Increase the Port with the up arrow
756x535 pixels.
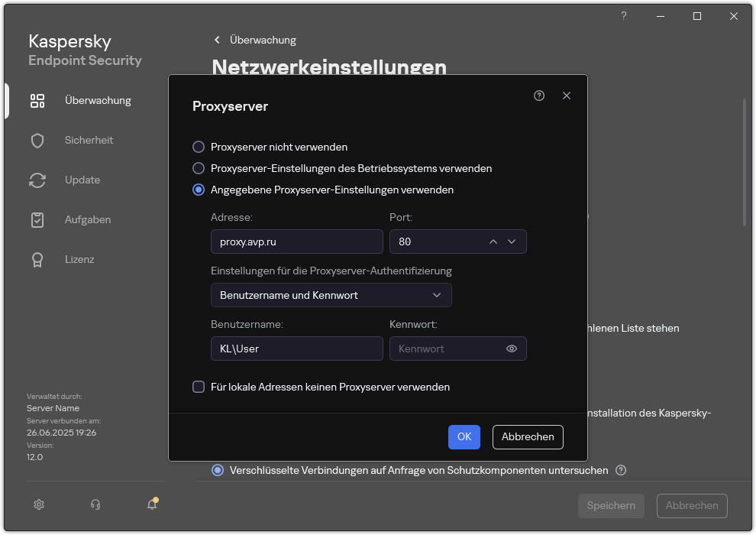coord(493,242)
